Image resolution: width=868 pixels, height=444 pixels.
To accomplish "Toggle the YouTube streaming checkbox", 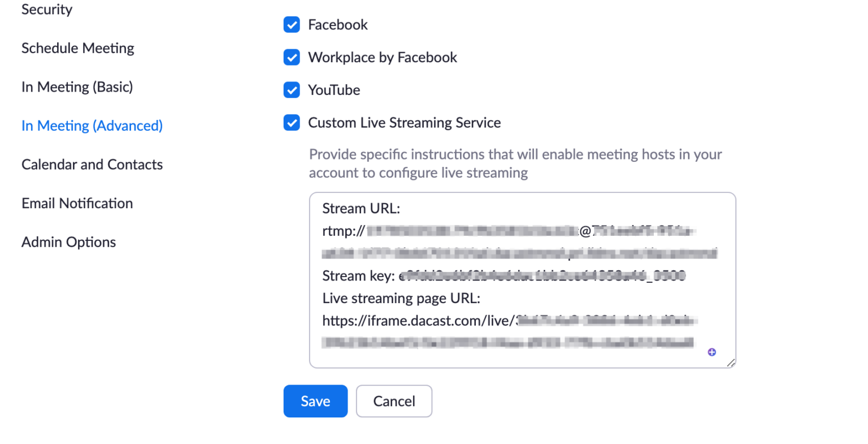I will point(291,90).
